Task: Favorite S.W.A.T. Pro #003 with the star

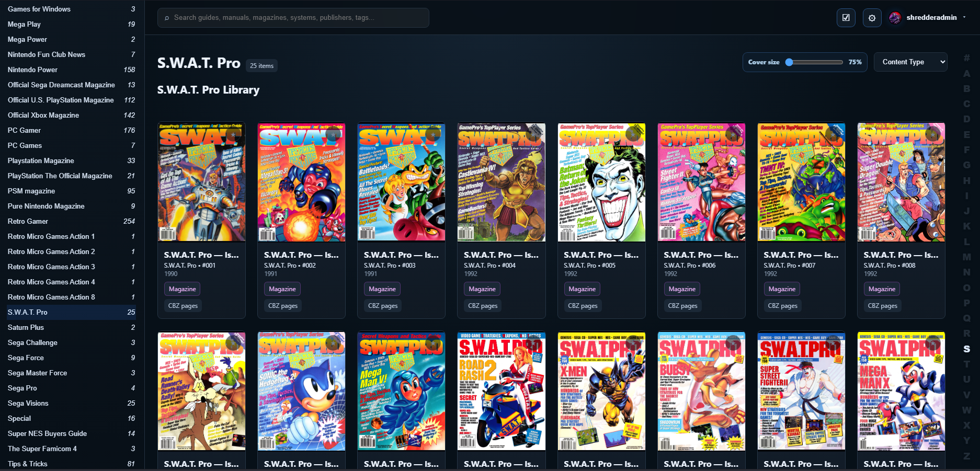Action: [432, 135]
